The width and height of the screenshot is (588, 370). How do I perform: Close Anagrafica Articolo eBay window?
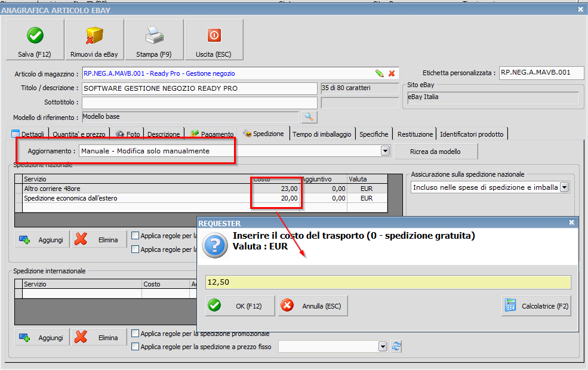coord(580,10)
